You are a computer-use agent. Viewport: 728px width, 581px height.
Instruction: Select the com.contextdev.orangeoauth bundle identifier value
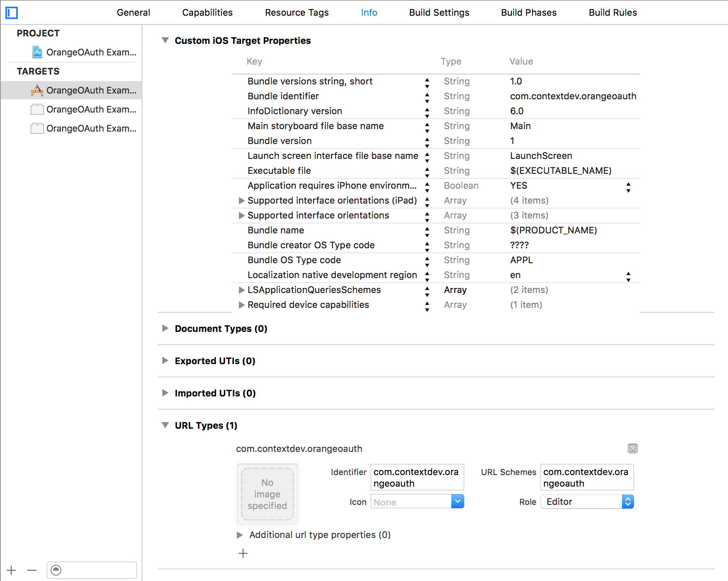[x=573, y=96]
